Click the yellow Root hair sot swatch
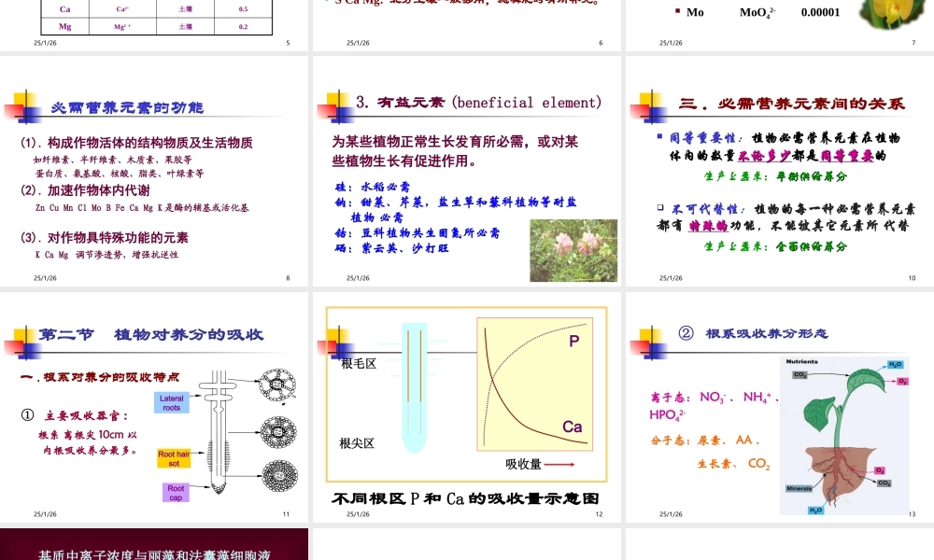The height and width of the screenshot is (560, 934). coord(174,457)
